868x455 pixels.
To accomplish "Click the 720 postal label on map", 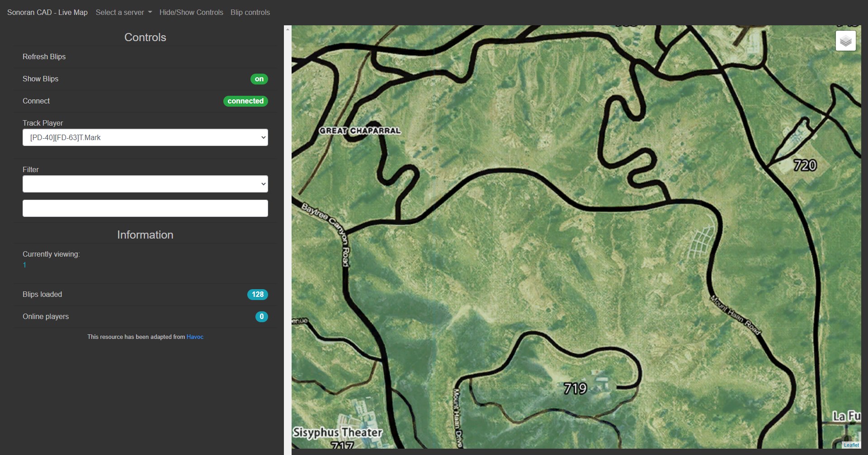I will coord(805,165).
